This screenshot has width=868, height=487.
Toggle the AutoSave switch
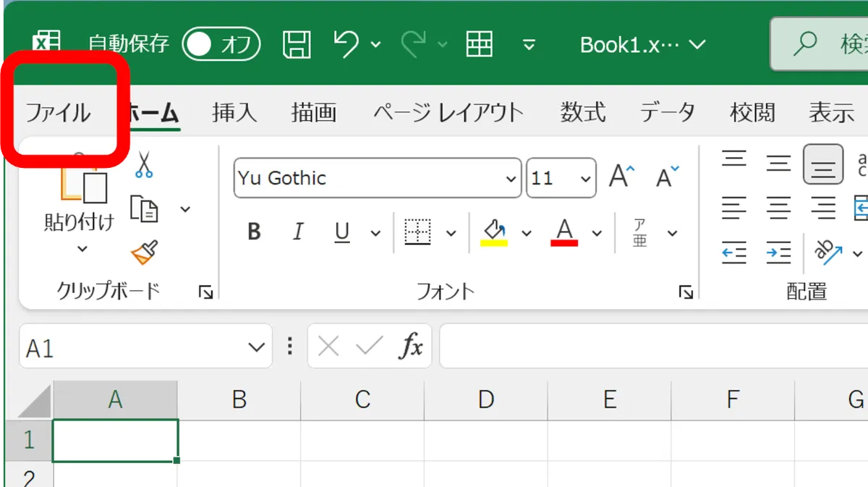221,45
